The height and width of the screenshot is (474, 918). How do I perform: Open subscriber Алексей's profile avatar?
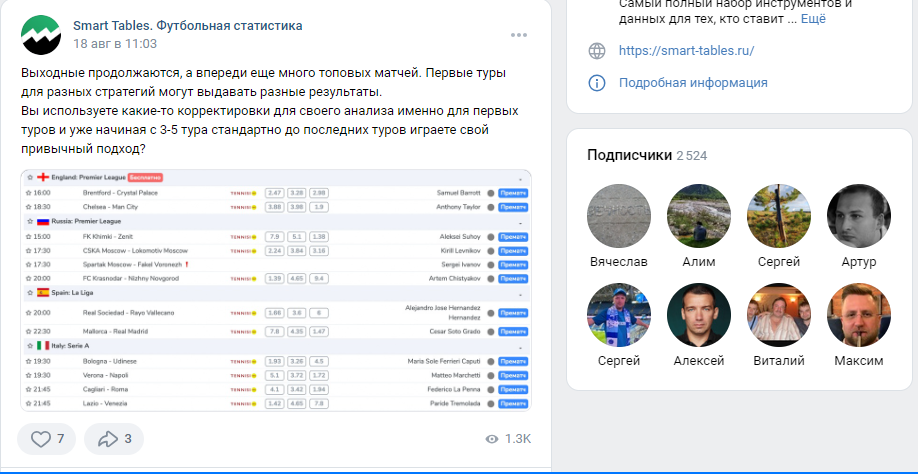tap(699, 315)
